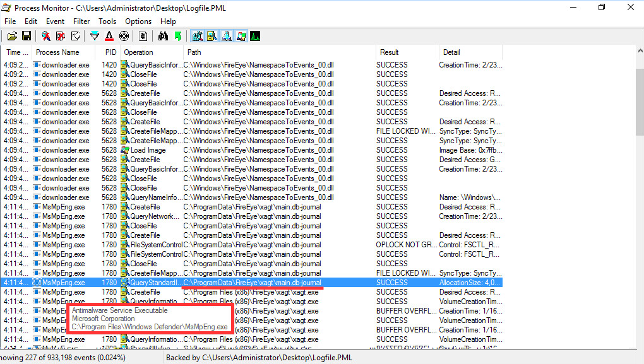Click the crosshair target icon in the toolbar
The image size is (644, 364).
tap(124, 36)
